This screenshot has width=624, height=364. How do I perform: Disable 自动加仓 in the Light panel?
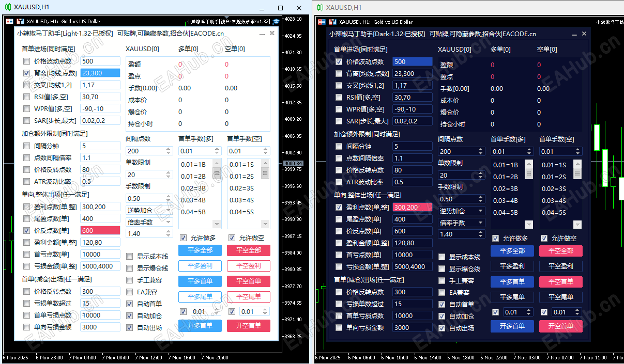click(129, 315)
